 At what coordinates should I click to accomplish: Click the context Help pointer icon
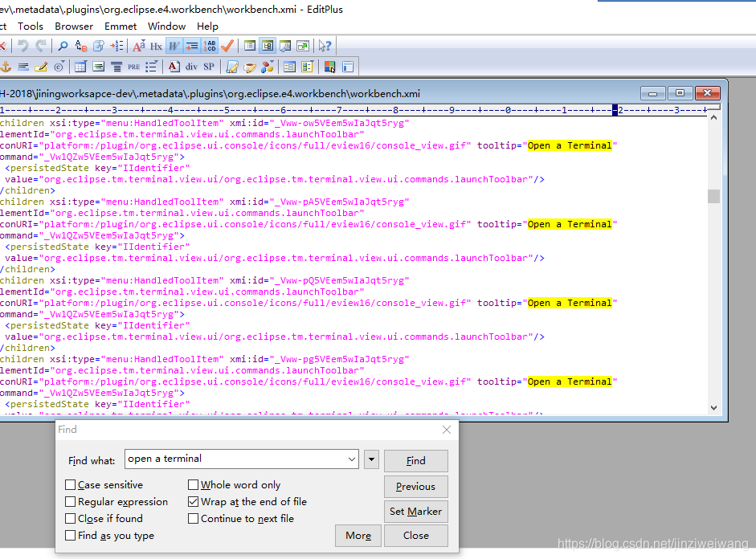325,46
